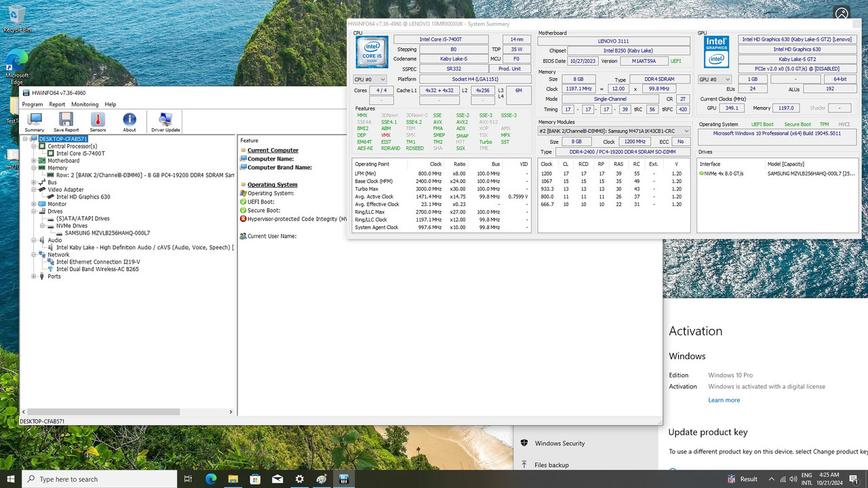Select Intel HD Graphics 630 tree item

[83, 197]
